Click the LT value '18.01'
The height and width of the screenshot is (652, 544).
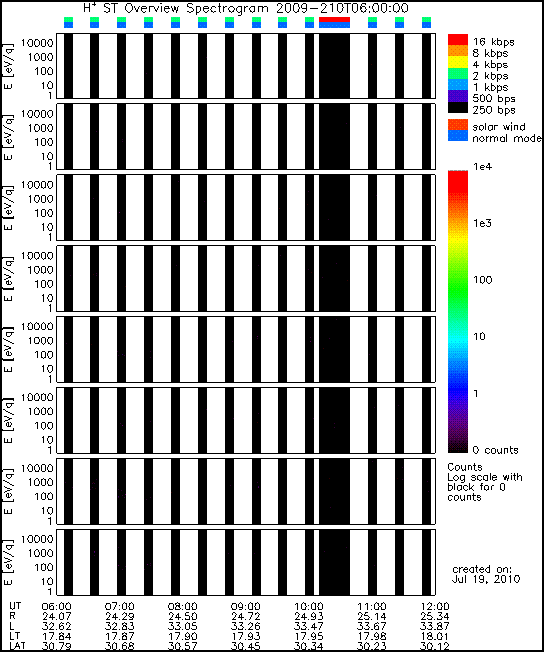click(435, 637)
